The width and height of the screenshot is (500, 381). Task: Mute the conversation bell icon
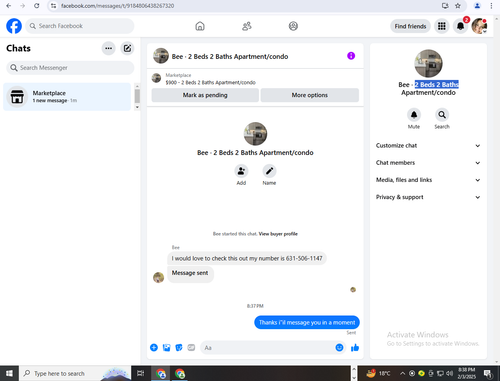(414, 115)
